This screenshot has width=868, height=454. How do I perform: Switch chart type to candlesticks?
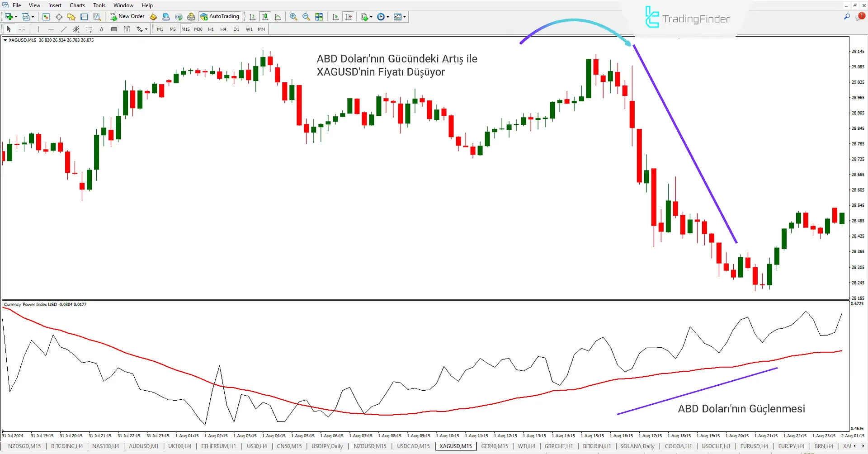[265, 17]
